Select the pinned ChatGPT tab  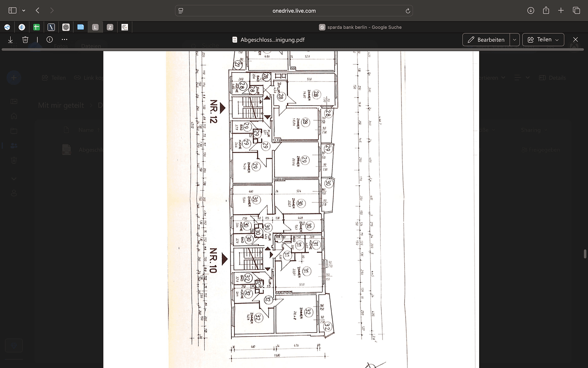click(x=66, y=27)
